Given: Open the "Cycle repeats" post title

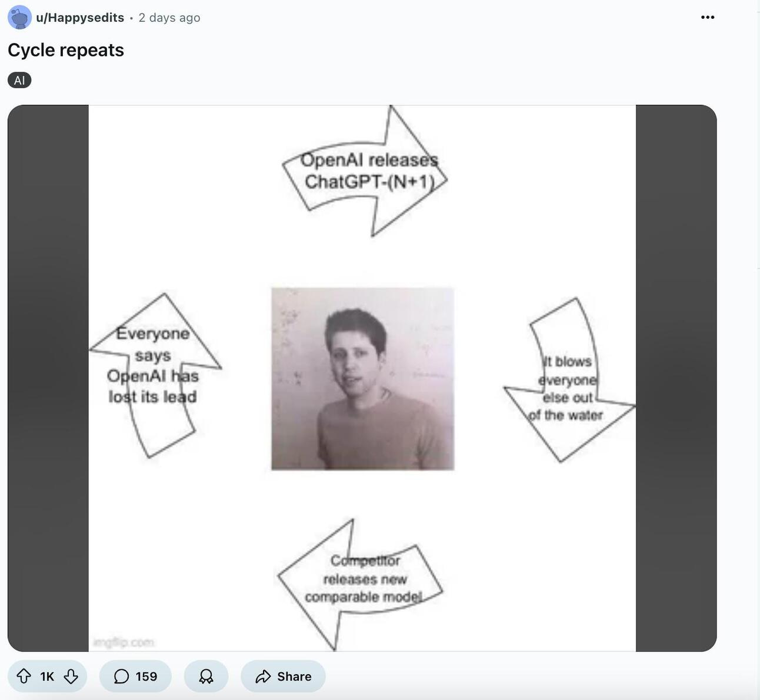Looking at the screenshot, I should pyautogui.click(x=66, y=50).
